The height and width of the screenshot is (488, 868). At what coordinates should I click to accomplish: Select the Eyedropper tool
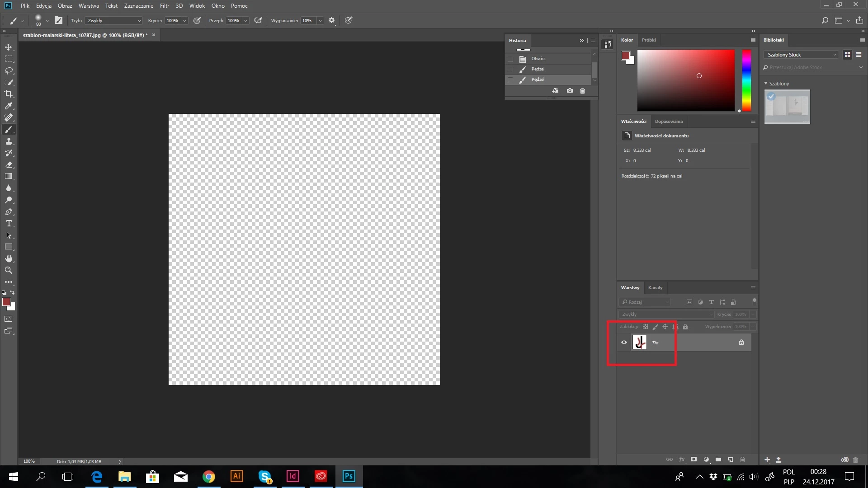point(9,106)
